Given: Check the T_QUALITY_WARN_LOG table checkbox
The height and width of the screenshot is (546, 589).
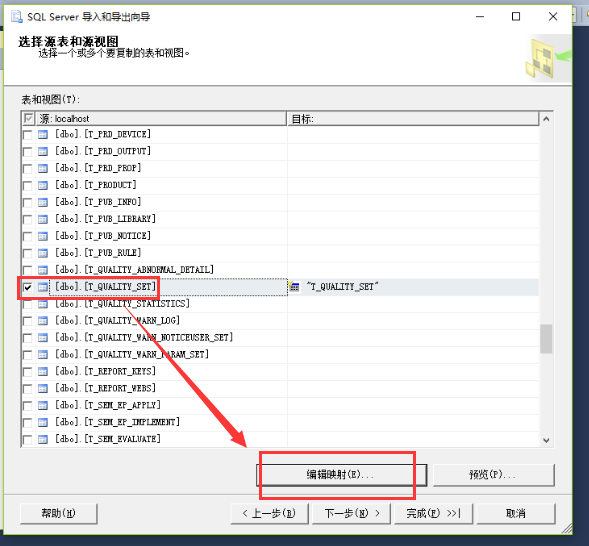Looking at the screenshot, I should click(27, 321).
